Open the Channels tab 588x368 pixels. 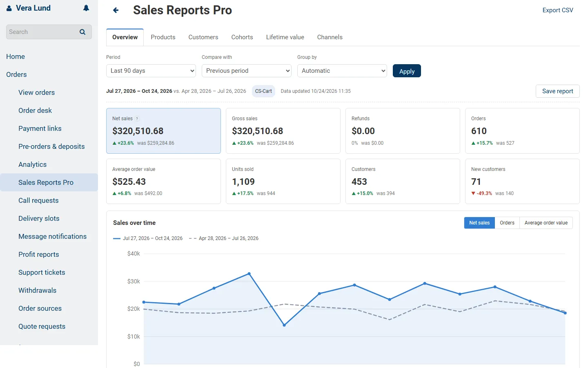pyautogui.click(x=330, y=37)
